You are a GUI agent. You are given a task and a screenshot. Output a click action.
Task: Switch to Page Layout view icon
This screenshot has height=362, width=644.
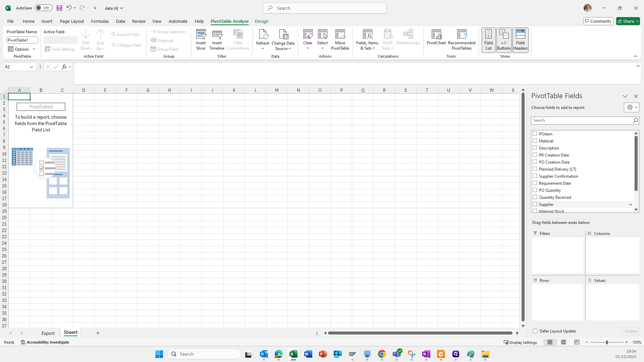click(563, 342)
